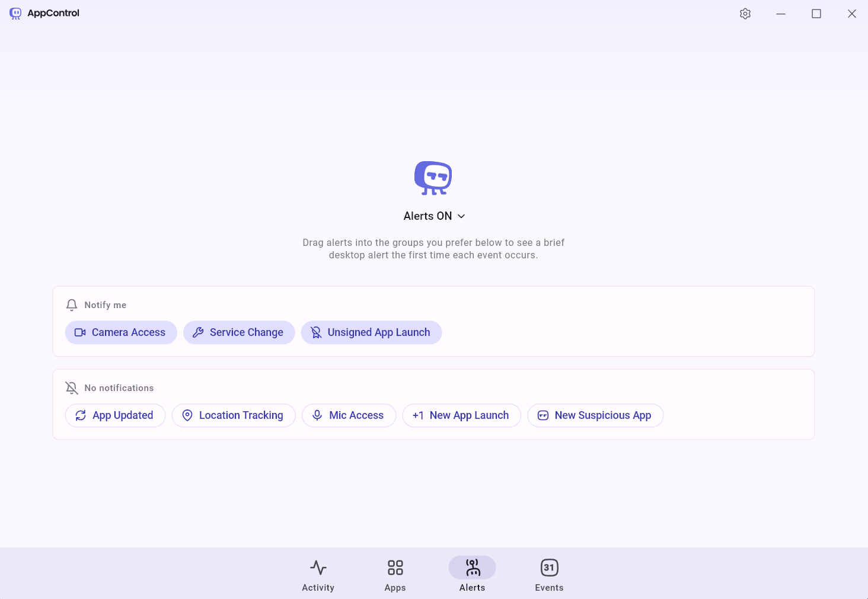Image resolution: width=868 pixels, height=599 pixels.
Task: Expand the New App Launch +1 group
Action: point(461,415)
